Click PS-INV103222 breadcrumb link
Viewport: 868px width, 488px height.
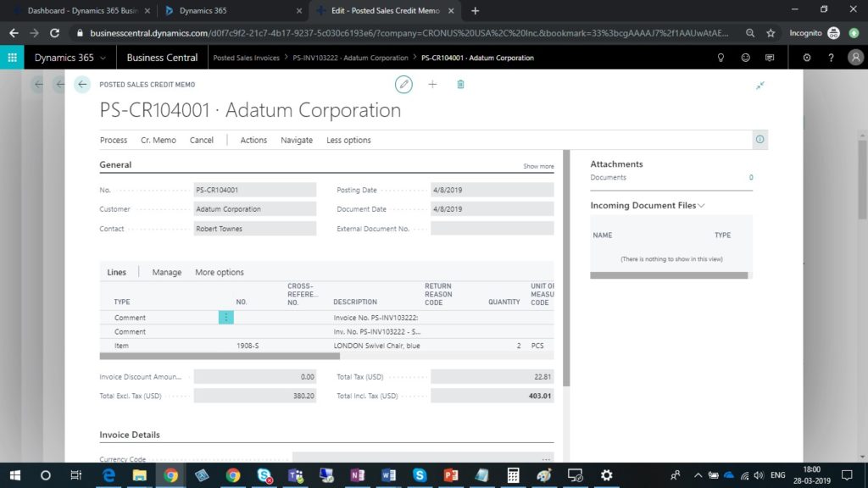[350, 58]
